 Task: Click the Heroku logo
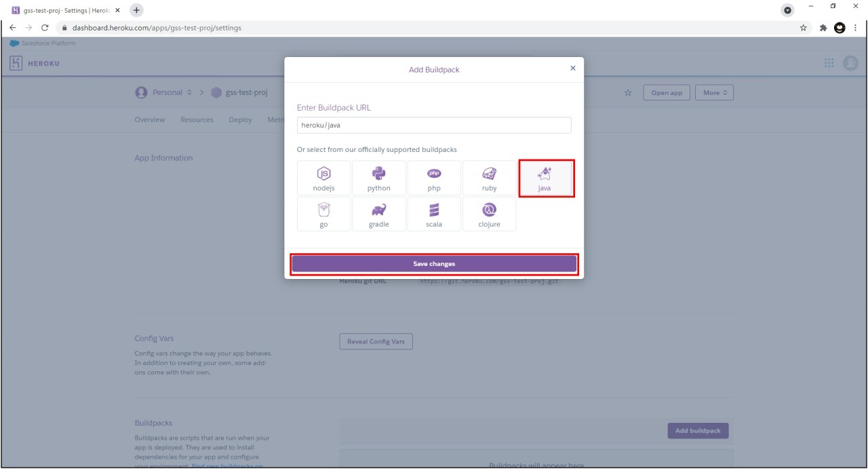(35, 63)
